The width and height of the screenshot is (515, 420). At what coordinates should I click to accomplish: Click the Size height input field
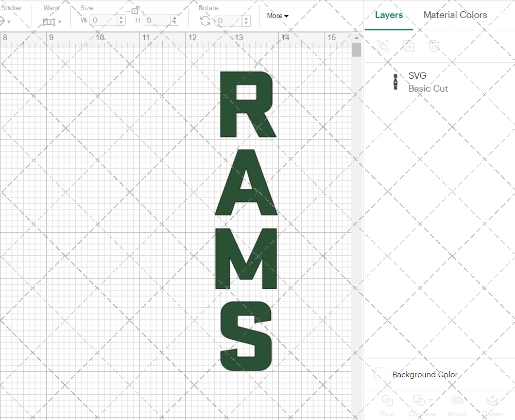click(157, 21)
